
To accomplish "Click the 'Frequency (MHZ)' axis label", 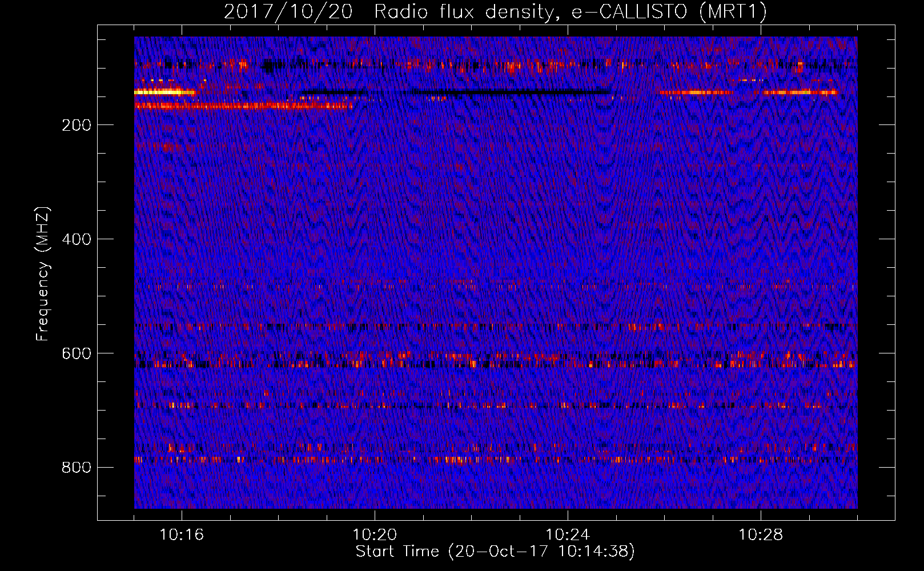I will tap(43, 274).
